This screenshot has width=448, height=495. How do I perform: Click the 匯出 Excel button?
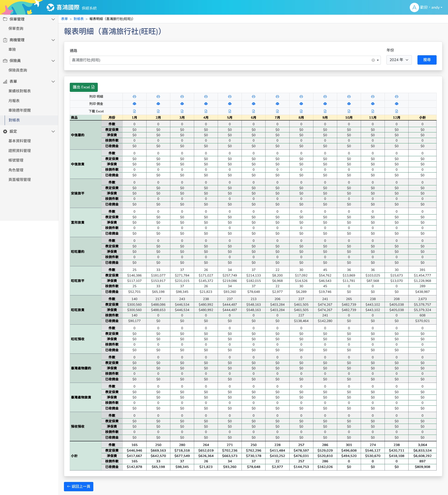pos(84,87)
